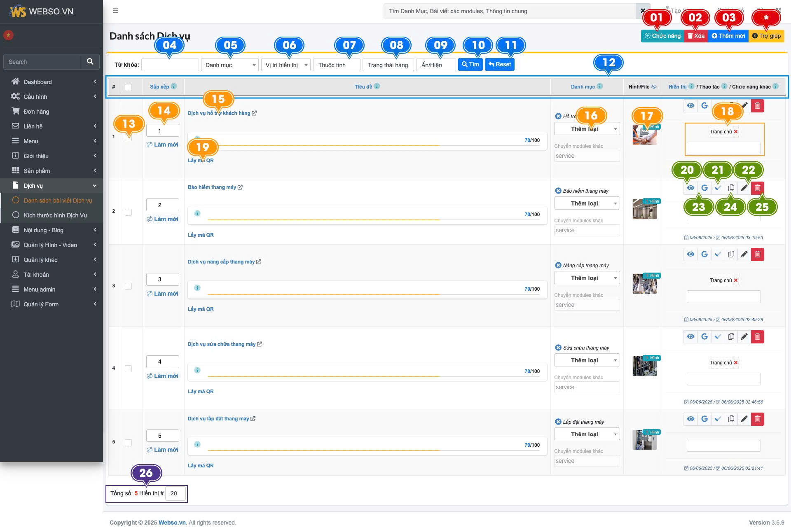Screen dimensions: 791x532
Task: Check the select-all checkbox in header
Action: coord(128,87)
